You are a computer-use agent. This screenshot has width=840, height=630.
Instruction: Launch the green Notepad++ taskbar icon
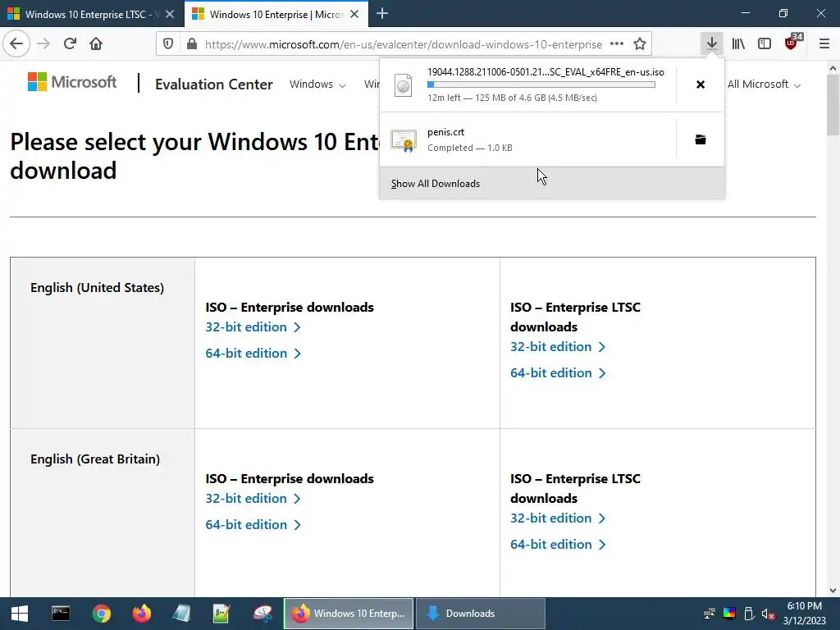point(221,614)
